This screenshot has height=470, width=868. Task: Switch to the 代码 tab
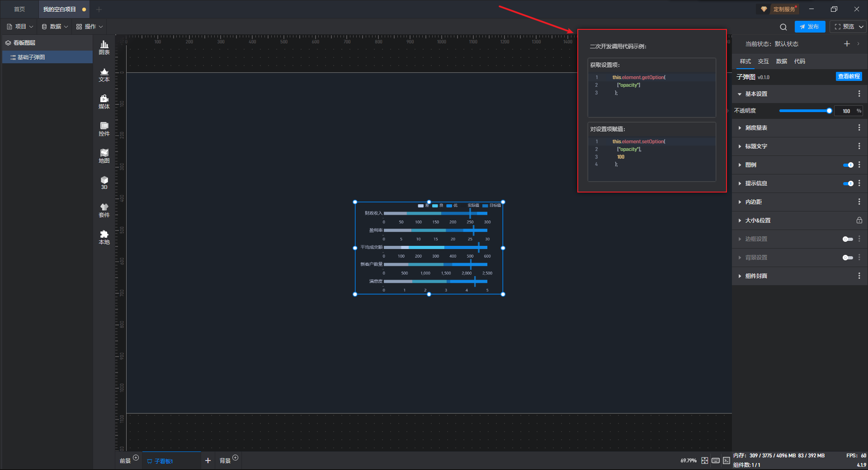point(799,61)
